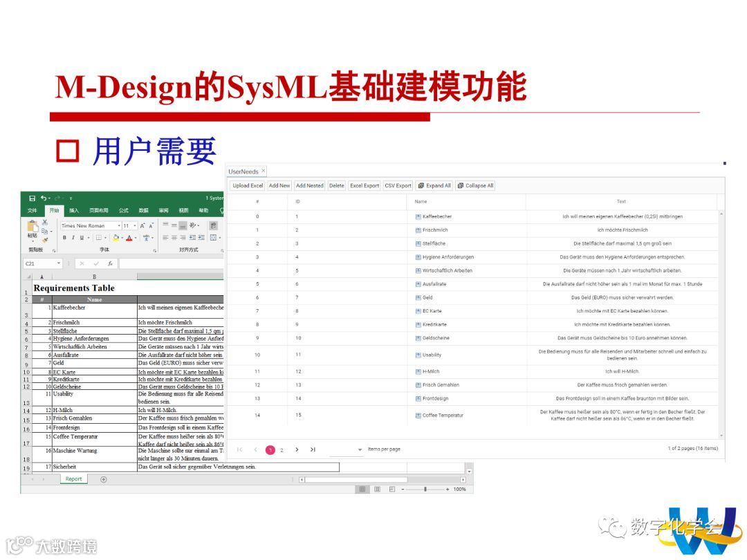This screenshot has height=560, width=747.
Task: Open cell borders button in Excel
Action: pos(99,238)
